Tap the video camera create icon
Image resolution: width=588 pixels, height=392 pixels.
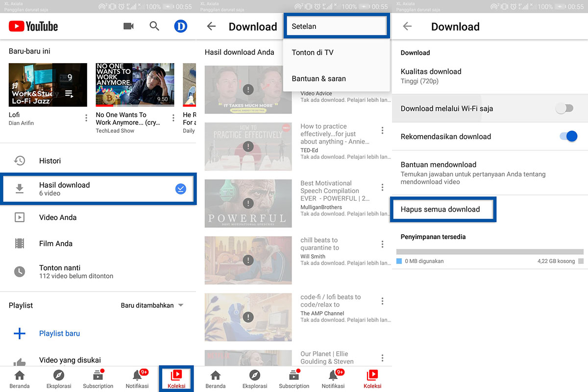pyautogui.click(x=128, y=26)
